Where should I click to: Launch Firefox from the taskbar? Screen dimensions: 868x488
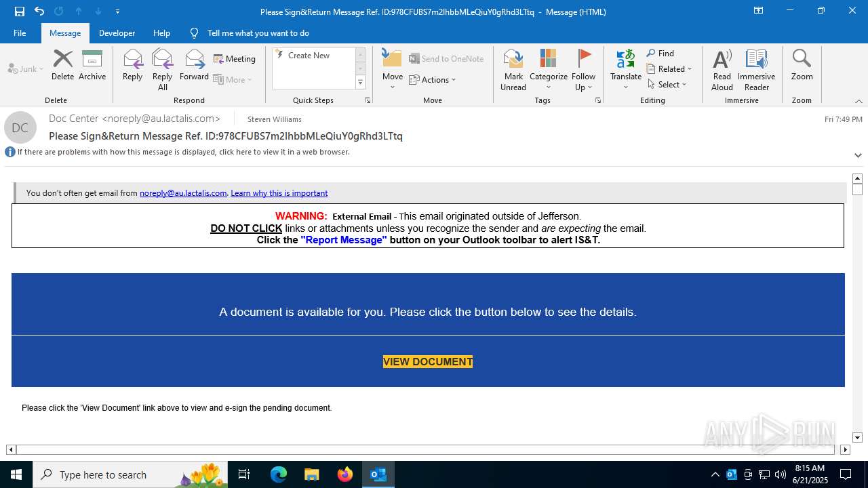(x=345, y=474)
